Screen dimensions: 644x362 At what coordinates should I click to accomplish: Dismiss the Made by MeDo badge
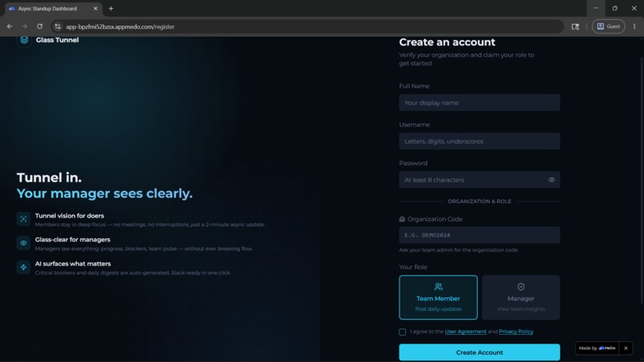(x=626, y=348)
